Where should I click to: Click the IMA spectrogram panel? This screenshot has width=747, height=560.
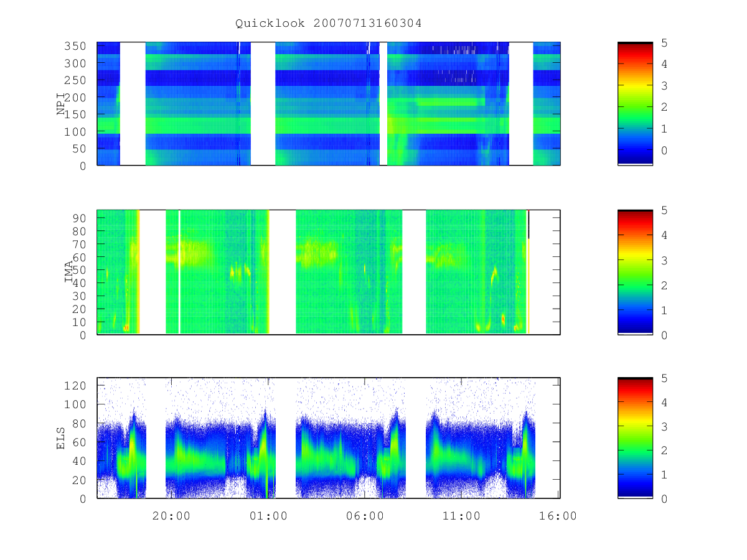(329, 273)
